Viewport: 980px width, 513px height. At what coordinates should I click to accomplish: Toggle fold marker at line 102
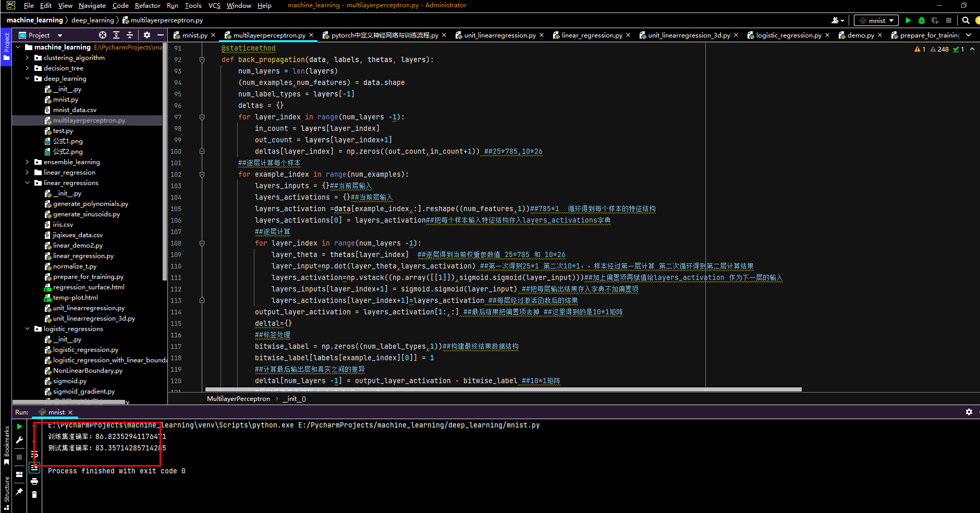(202, 175)
